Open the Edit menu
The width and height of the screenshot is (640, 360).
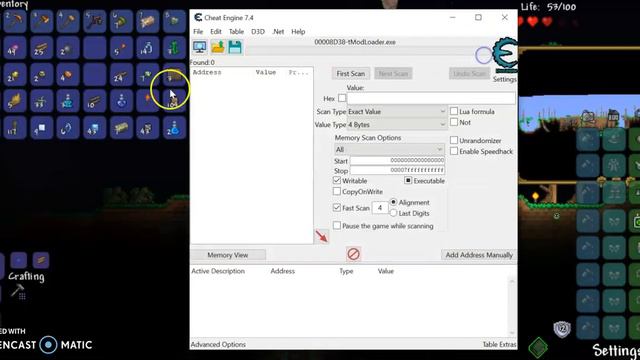pos(216,31)
